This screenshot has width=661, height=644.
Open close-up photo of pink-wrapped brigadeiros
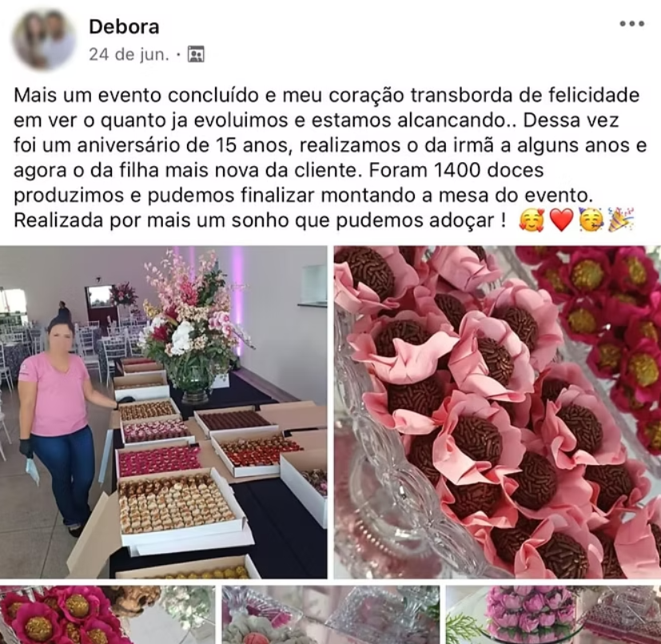(497, 411)
